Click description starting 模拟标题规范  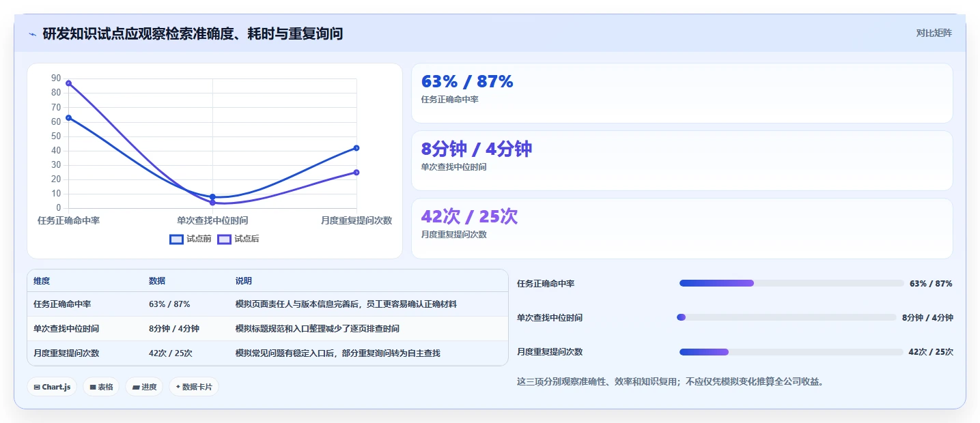click(x=318, y=329)
